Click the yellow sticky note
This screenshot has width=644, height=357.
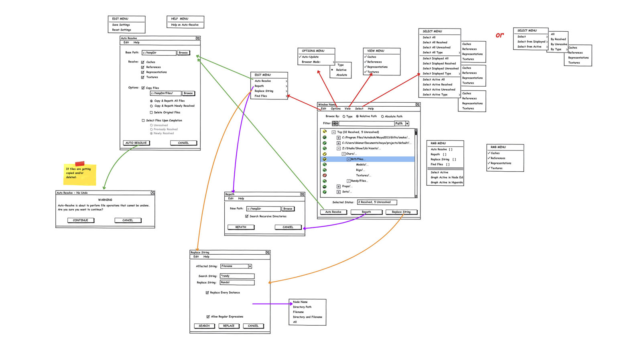pyautogui.click(x=80, y=174)
